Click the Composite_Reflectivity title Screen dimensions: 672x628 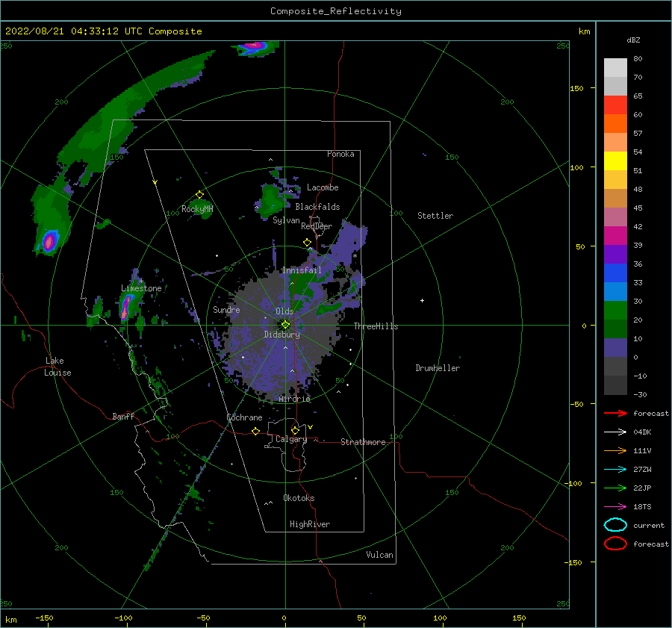click(x=336, y=11)
